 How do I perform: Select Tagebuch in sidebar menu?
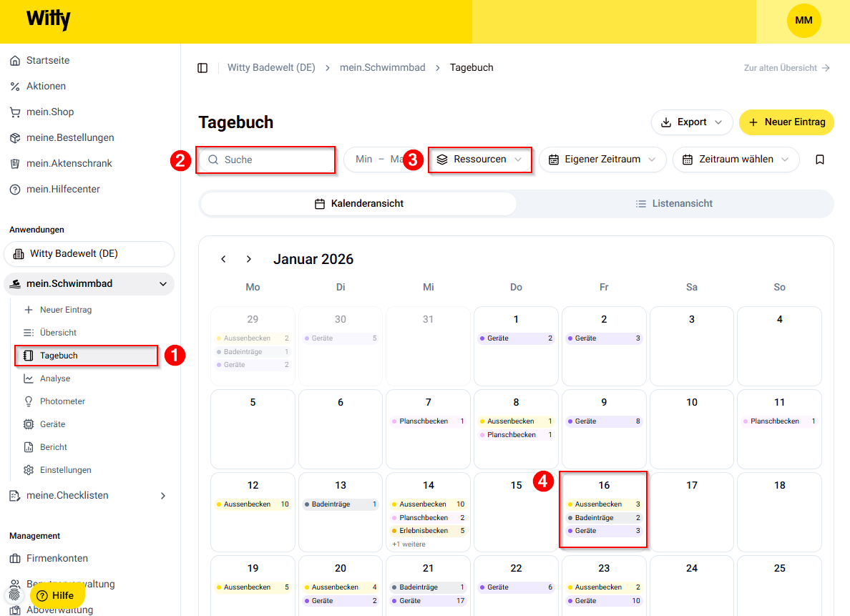(87, 356)
